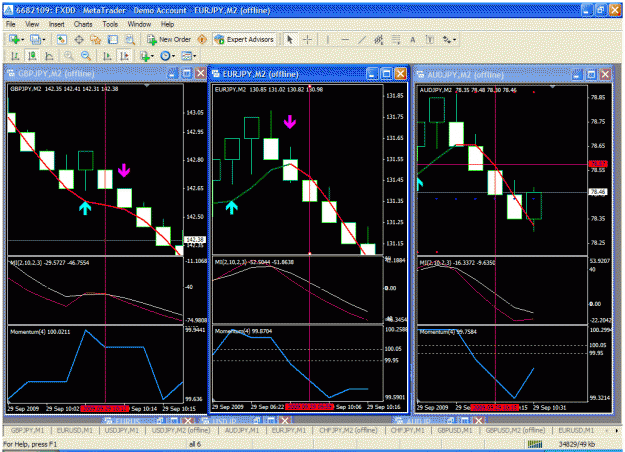The image size is (625, 452).
Task: Expand the arrows tool dropdown arrow
Action: point(454,40)
